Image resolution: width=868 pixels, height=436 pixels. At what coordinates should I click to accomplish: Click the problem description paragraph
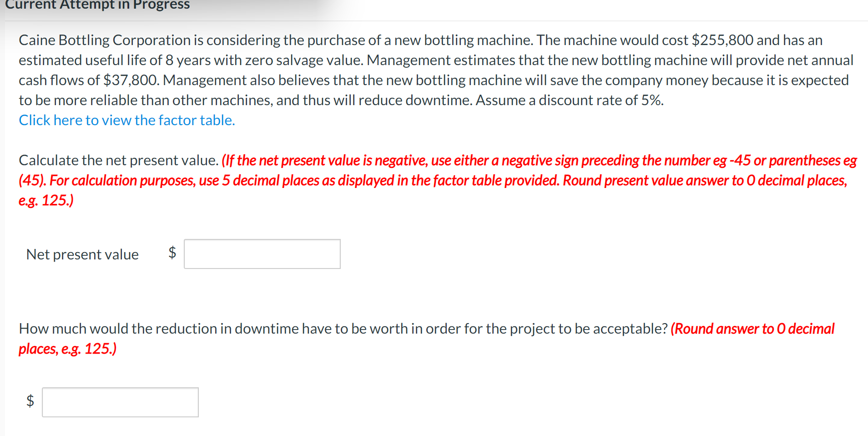click(x=432, y=70)
